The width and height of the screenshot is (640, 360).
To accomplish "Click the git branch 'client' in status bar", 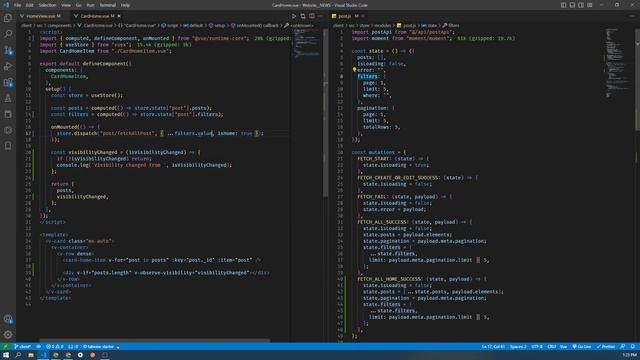I will [x=22, y=347].
